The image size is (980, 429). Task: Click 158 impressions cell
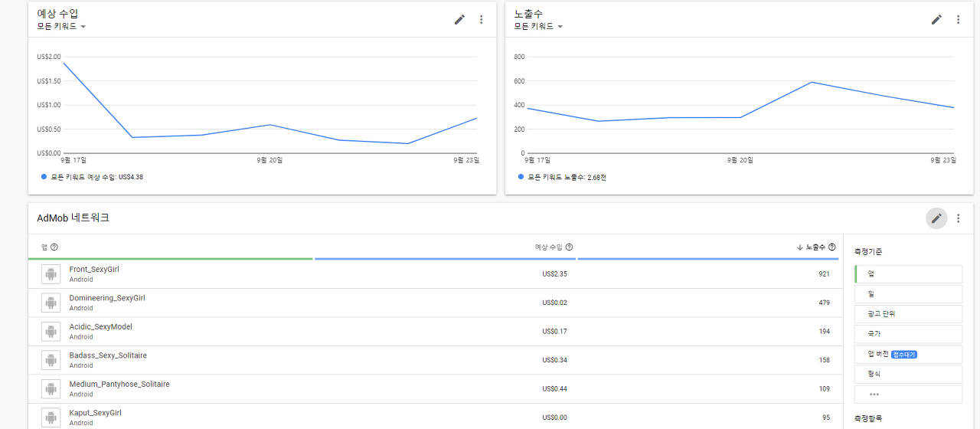(824, 360)
